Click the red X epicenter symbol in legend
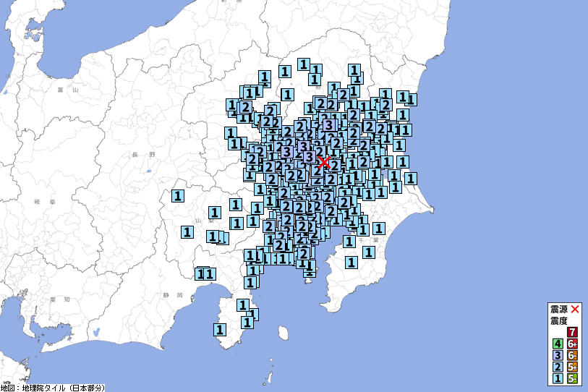 (x=576, y=309)
